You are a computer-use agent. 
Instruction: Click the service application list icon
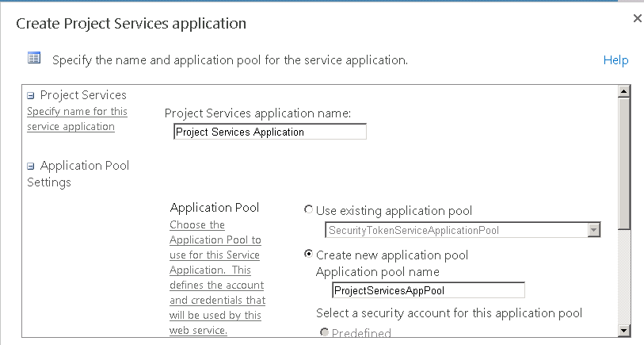(x=34, y=58)
